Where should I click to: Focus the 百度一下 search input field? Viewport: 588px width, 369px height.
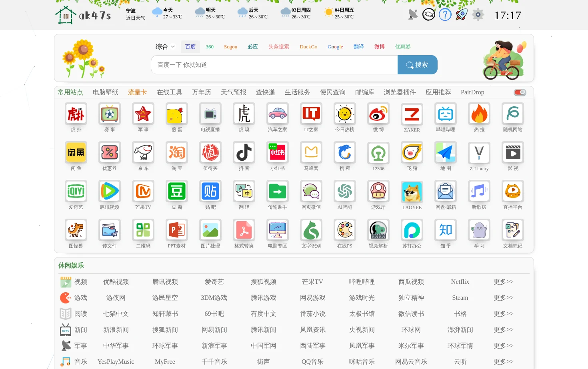point(274,65)
